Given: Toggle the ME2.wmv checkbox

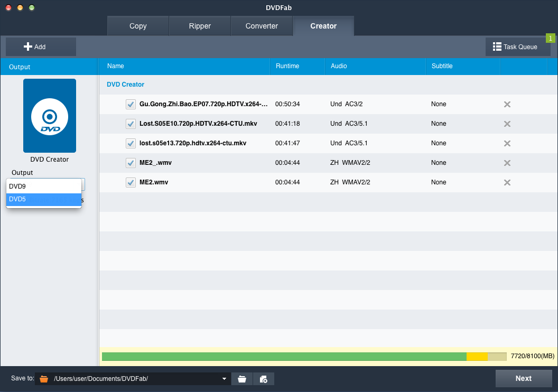Looking at the screenshot, I should tap(131, 182).
